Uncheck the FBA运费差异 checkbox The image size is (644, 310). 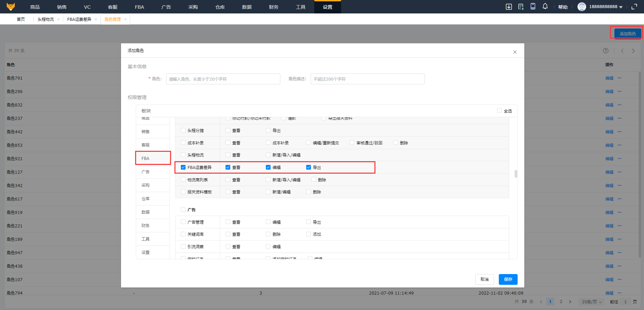(183, 167)
